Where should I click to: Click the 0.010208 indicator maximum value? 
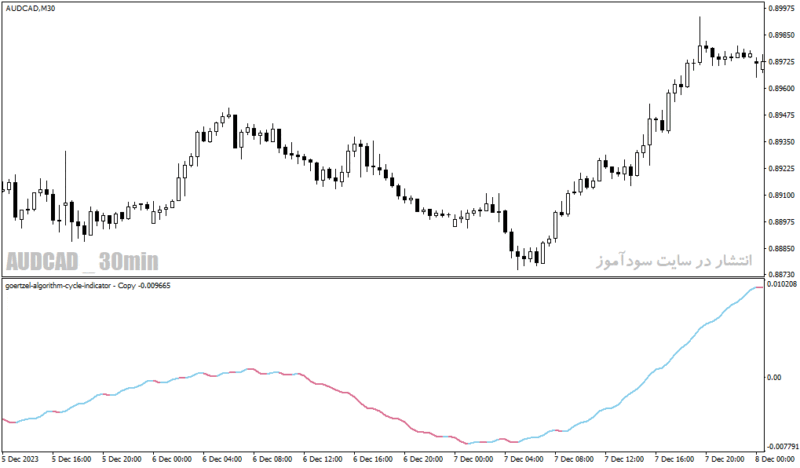782,283
